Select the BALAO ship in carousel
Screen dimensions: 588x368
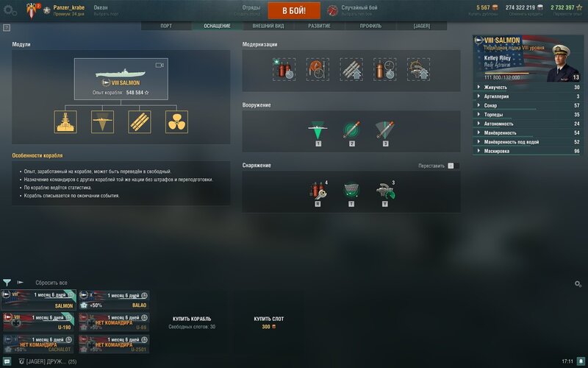coord(114,300)
